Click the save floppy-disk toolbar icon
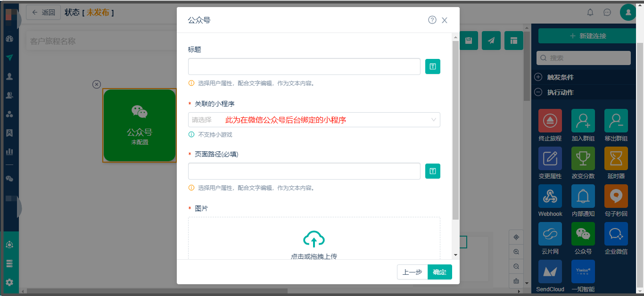This screenshot has height=296, width=644. coord(469,41)
